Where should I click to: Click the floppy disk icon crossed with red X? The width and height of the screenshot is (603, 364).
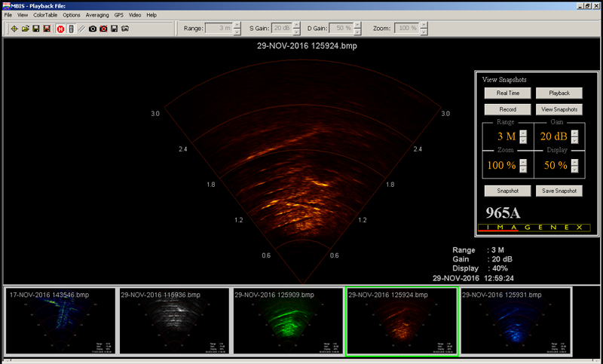point(47,29)
